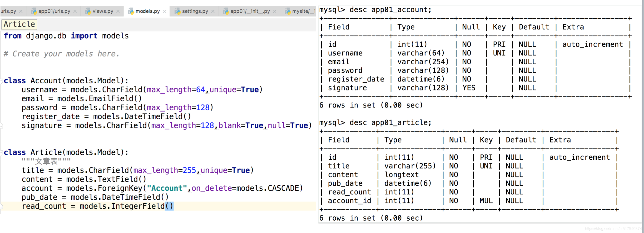
Task: Click the 文章表 docstring line
Action: (x=46, y=161)
